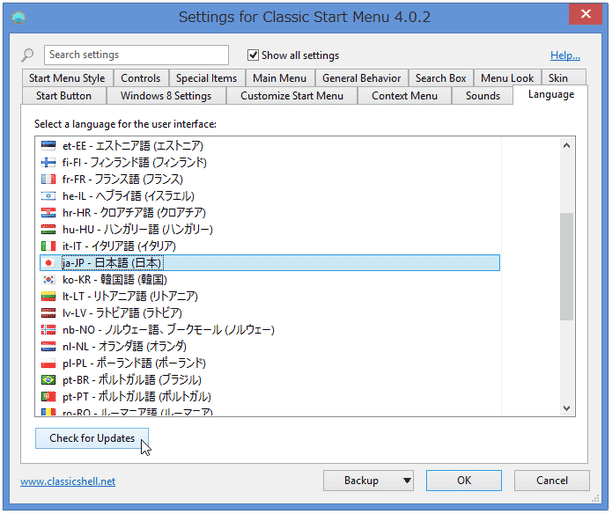This screenshot has height=514, width=612.
Task: Switch to the Start Menu Style tab
Action: click(x=67, y=78)
